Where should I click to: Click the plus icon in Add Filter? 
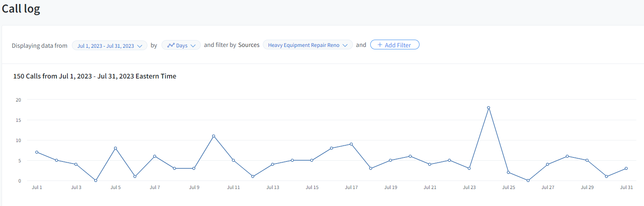click(x=380, y=45)
